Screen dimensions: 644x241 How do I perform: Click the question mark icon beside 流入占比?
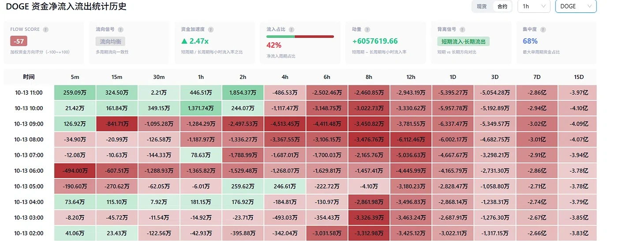coord(292,30)
